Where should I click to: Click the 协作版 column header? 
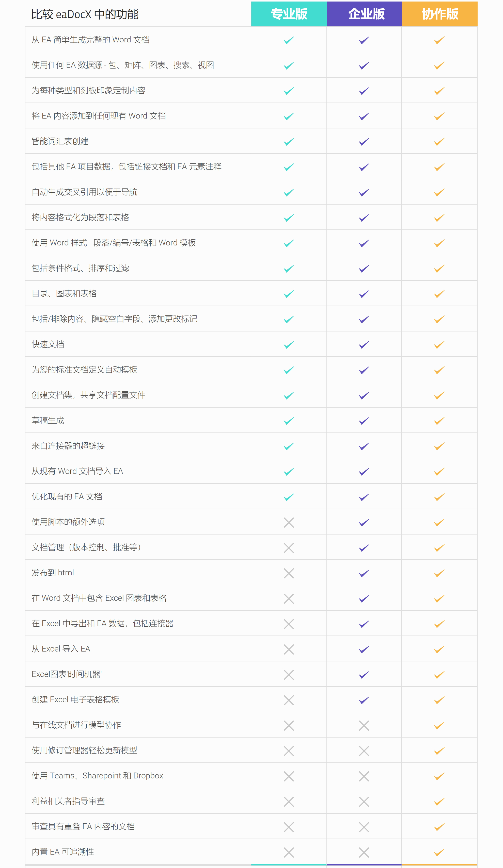440,14
